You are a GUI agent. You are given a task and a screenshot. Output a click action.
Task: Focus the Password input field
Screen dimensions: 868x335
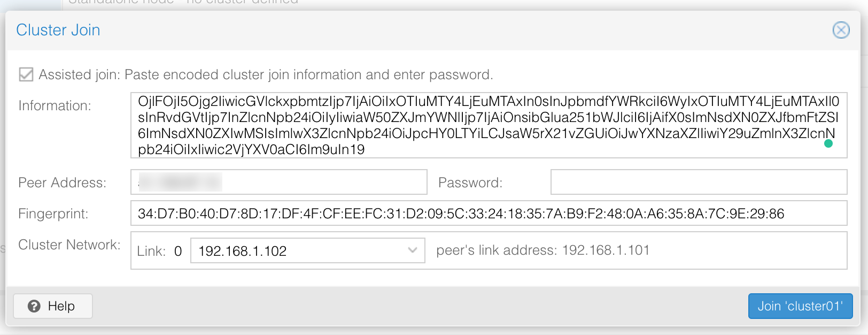[699, 182]
